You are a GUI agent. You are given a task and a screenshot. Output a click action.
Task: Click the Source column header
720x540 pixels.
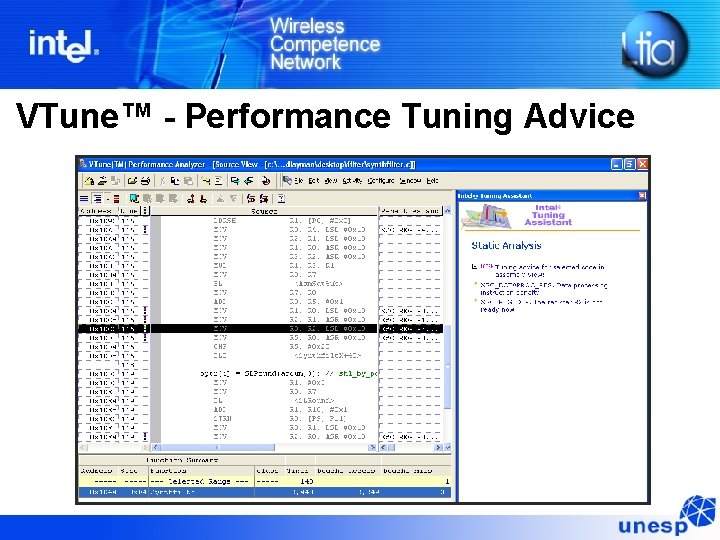[x=264, y=211]
